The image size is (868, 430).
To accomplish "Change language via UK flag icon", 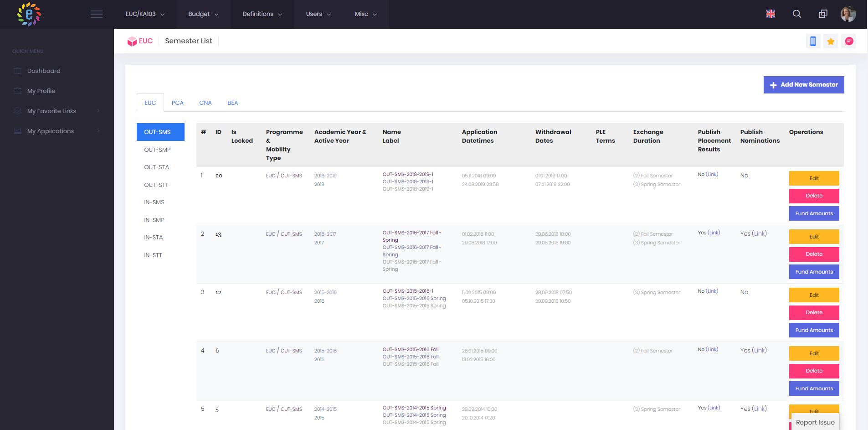I will click(x=770, y=14).
